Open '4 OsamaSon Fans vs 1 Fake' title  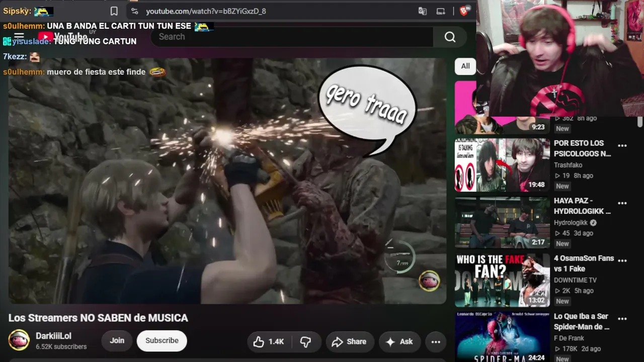click(584, 263)
